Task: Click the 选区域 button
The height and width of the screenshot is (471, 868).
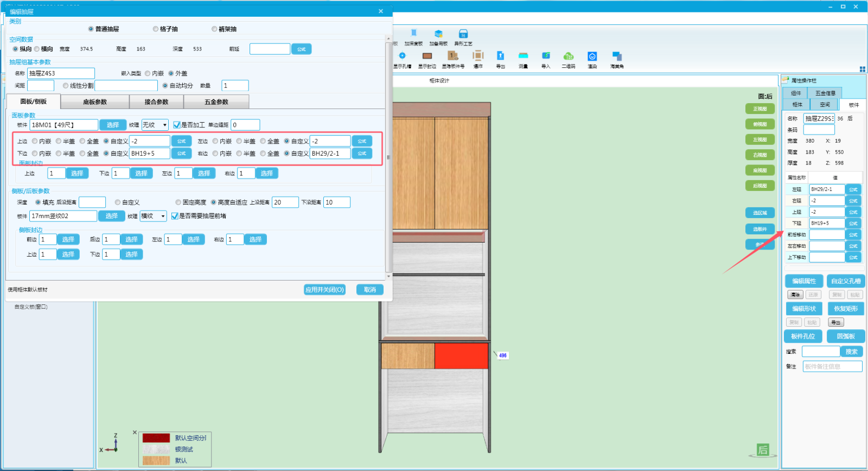Action: [760, 213]
